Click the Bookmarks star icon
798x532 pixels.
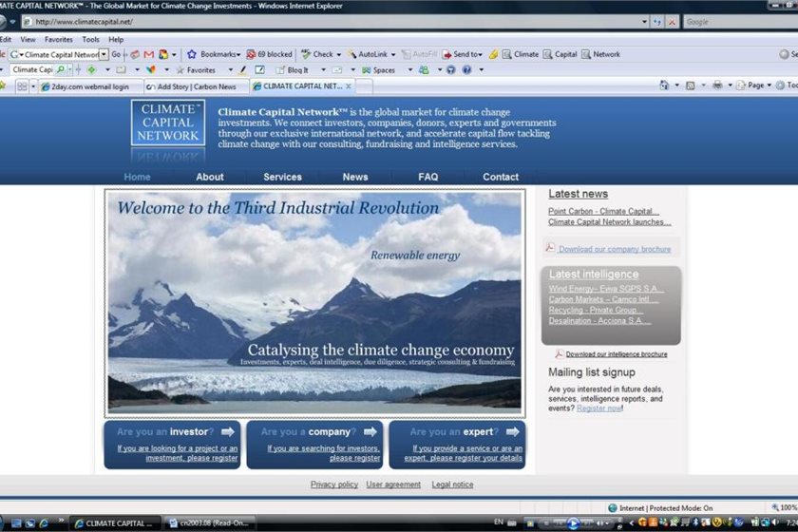(192, 54)
